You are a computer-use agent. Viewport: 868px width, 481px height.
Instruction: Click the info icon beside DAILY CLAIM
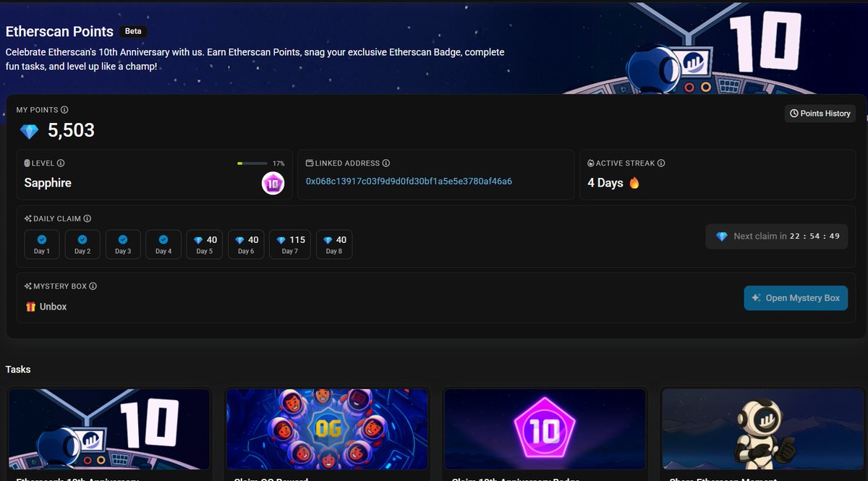click(88, 218)
